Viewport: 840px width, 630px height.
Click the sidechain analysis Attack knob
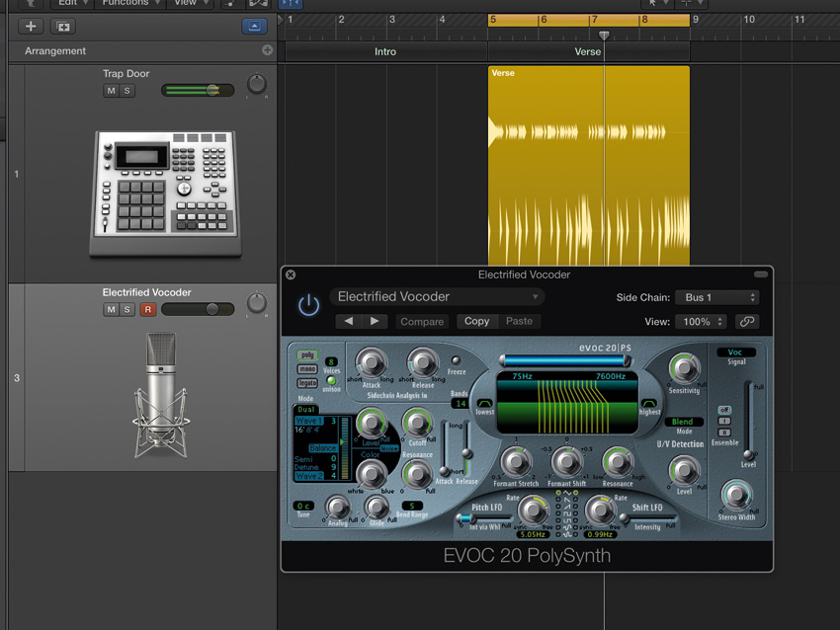(372, 362)
